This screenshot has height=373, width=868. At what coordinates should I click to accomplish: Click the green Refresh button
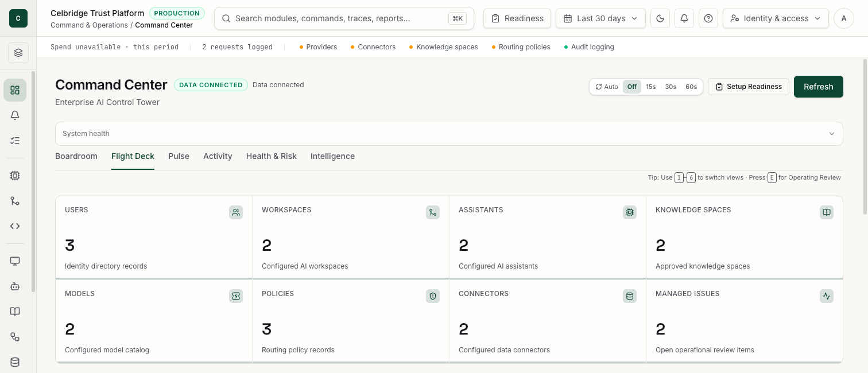click(819, 87)
